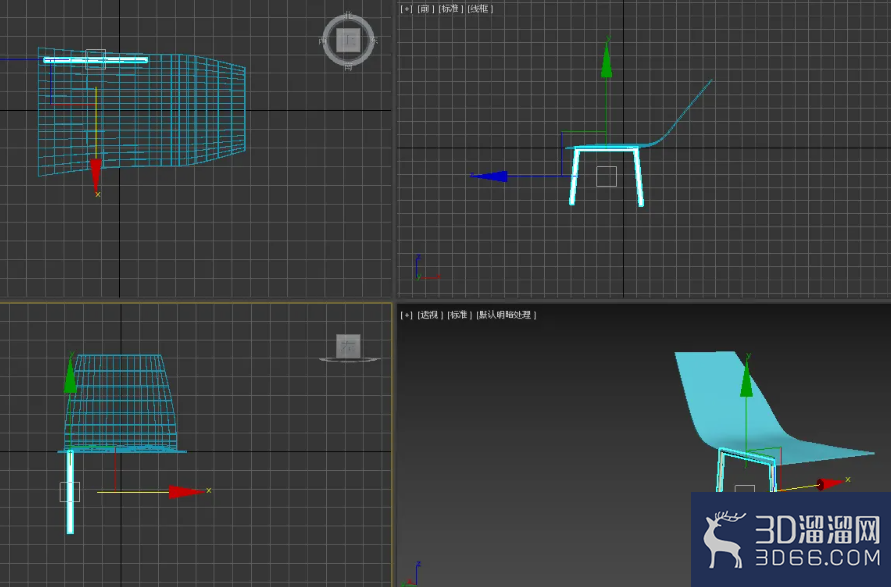Click the south (南) compass label on the ViewCube ring

(x=348, y=67)
